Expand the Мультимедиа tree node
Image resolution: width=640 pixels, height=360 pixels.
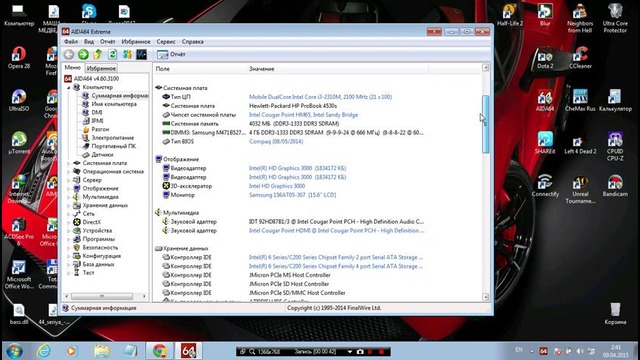click(69, 197)
